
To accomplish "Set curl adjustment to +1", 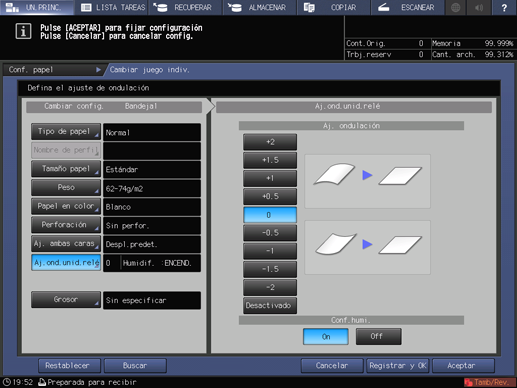I will [x=270, y=178].
